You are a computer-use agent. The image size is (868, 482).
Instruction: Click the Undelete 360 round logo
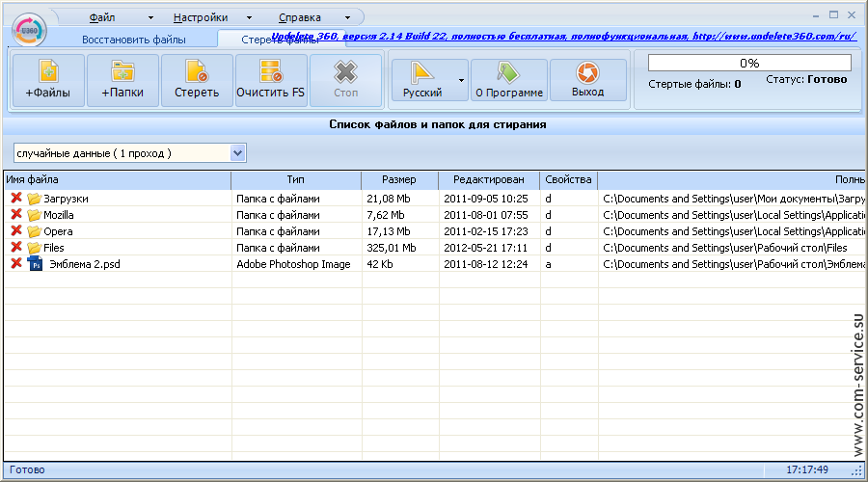tap(29, 31)
